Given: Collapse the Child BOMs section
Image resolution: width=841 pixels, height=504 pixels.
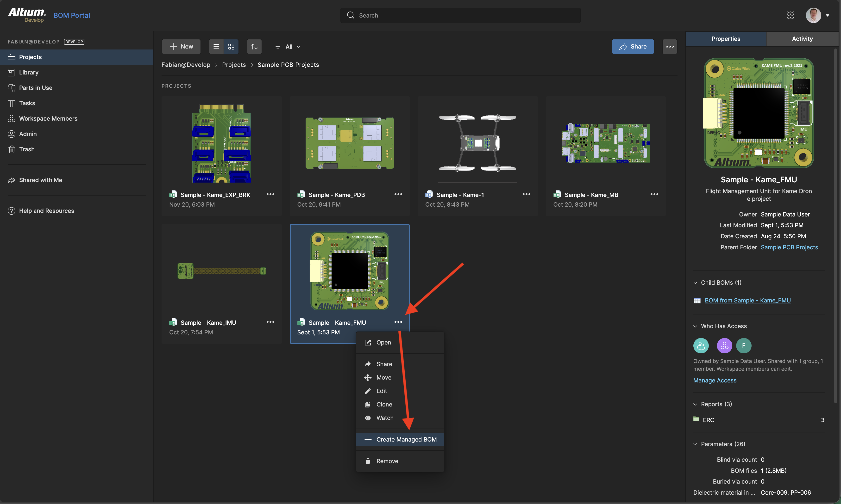Looking at the screenshot, I should 695,282.
